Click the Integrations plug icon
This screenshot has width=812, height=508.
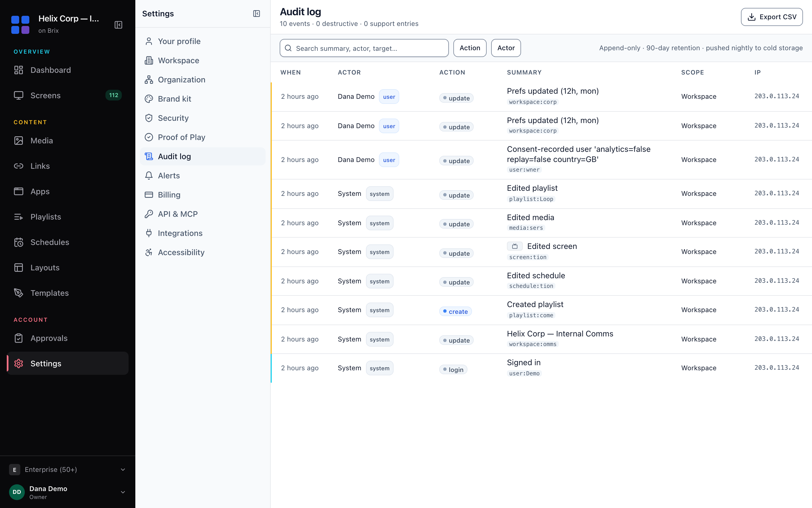tap(149, 233)
